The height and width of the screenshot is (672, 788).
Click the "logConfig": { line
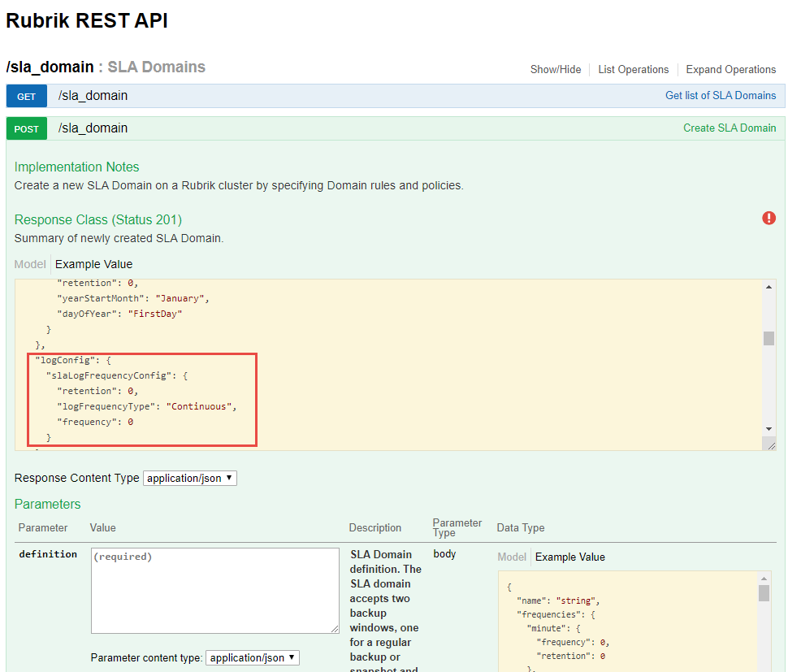point(73,360)
